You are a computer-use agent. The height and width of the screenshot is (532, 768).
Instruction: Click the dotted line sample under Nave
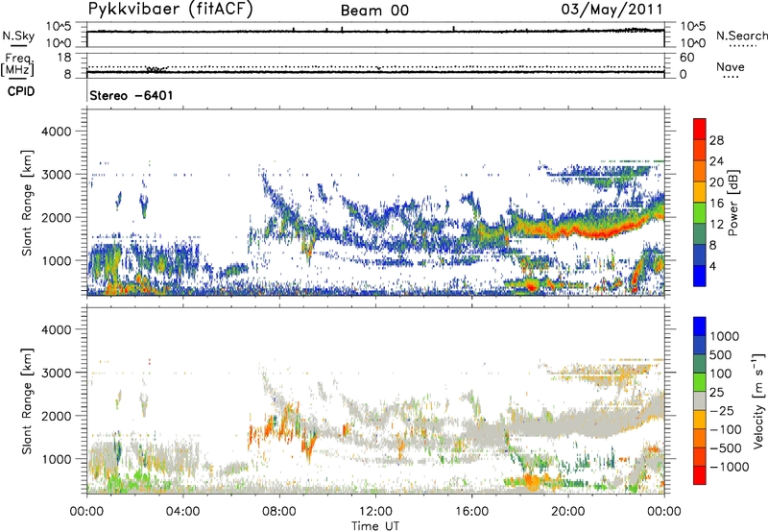click(x=732, y=77)
